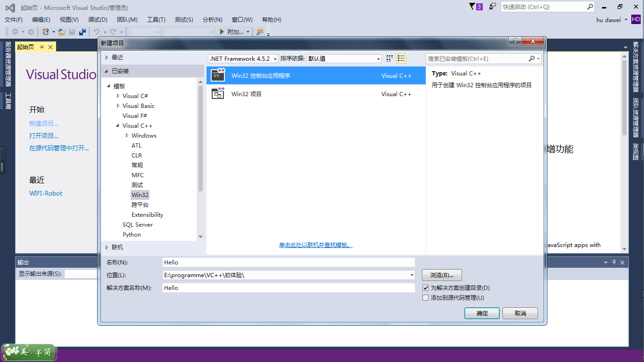Screen dimensions: 644x362
Task: Click the help question mark in 新建项目 dialog
Action: 514,41
